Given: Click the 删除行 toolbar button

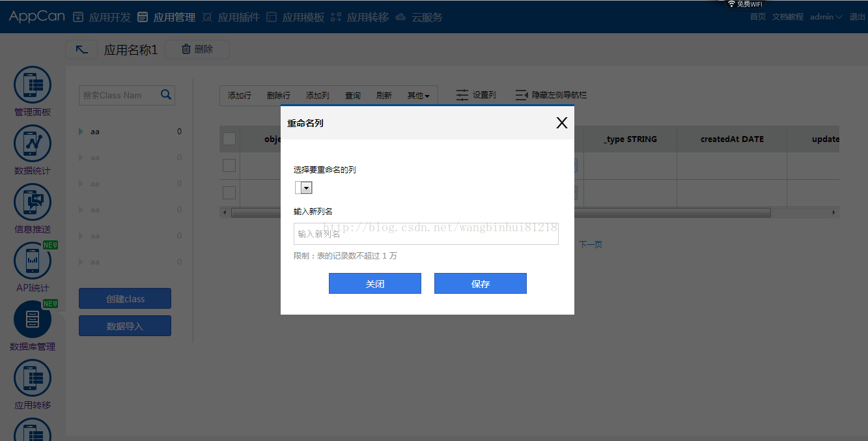Looking at the screenshot, I should [x=279, y=96].
